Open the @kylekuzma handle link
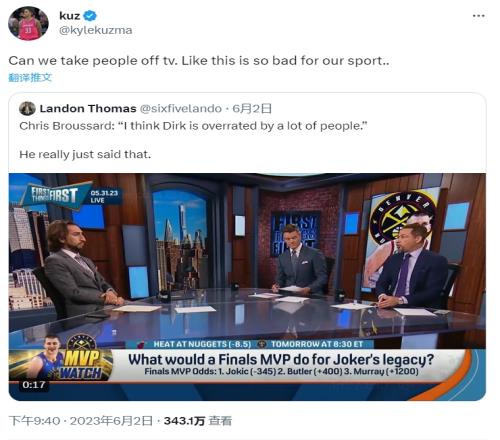 coord(96,30)
